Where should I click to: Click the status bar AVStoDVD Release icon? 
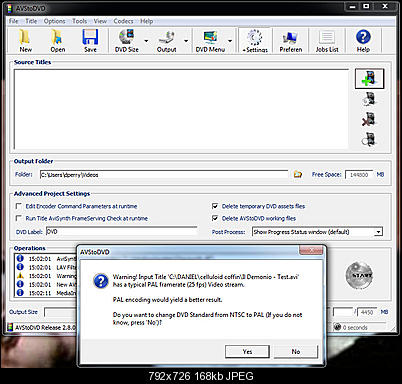pyautogui.click(x=10, y=327)
